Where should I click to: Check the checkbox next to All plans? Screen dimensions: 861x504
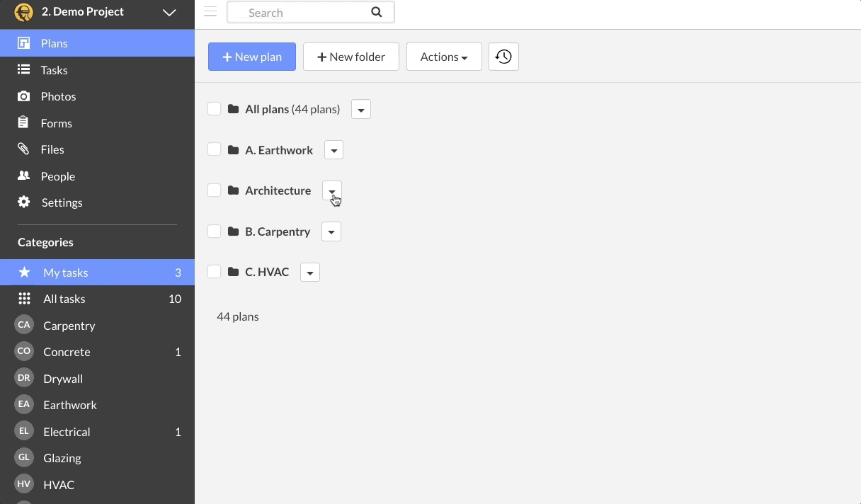pos(215,109)
